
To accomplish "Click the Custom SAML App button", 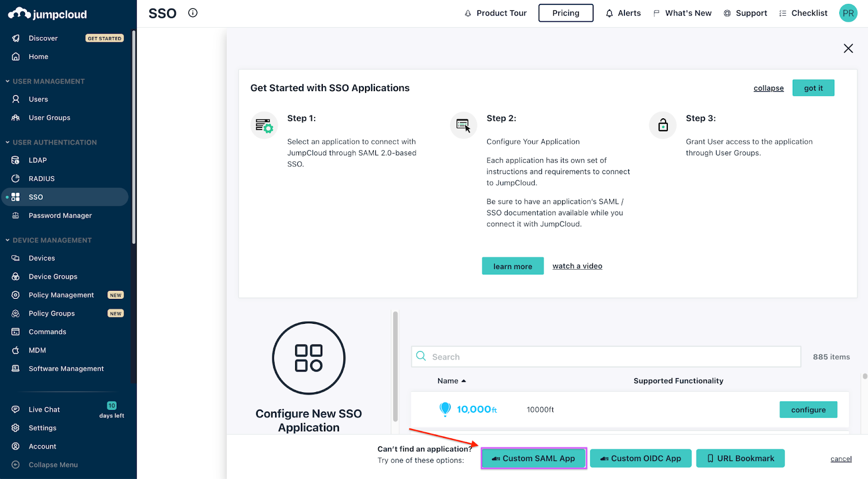I will (x=534, y=458).
